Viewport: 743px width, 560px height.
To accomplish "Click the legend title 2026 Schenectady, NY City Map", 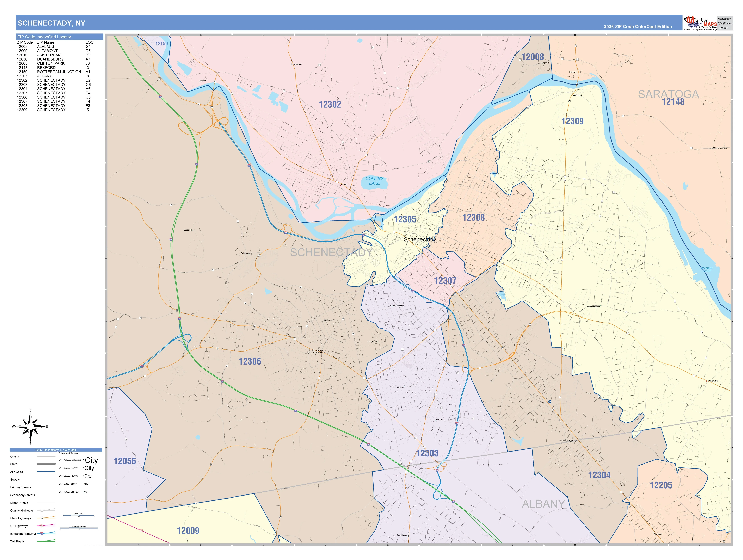I will 56,450.
